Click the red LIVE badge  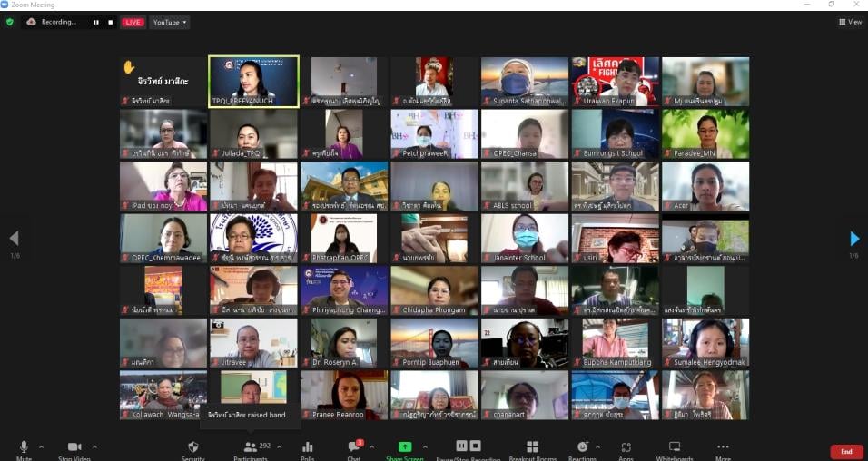point(133,22)
